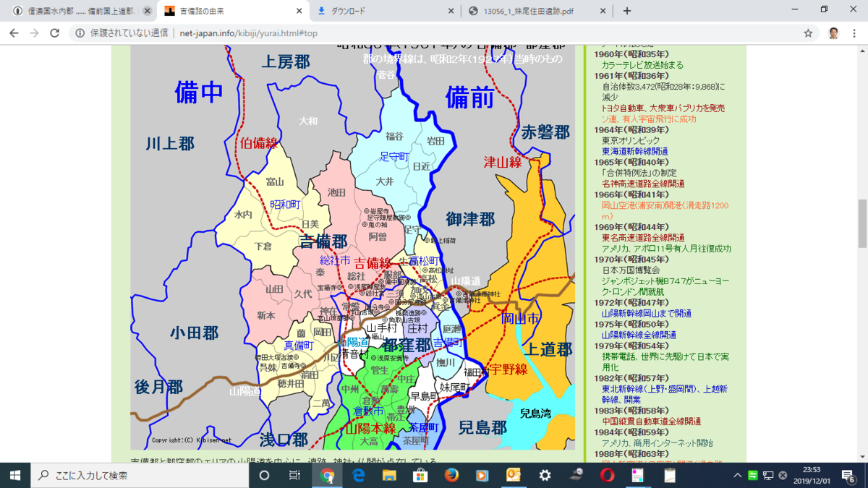Open Chrome's three-dot menu
Screen dimensions: 868x488
(855, 33)
